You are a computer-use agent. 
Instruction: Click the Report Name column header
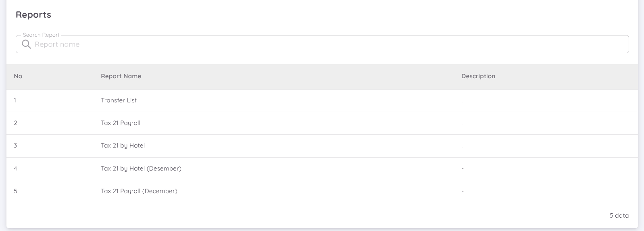tap(121, 76)
